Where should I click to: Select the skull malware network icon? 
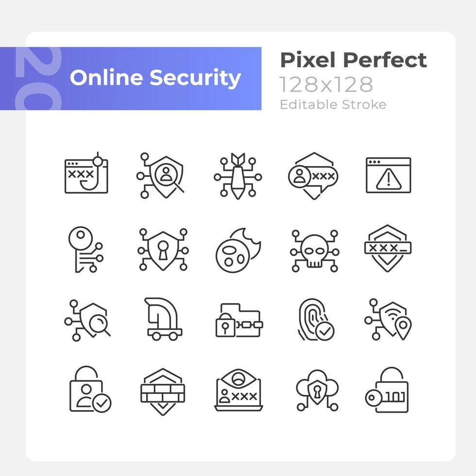click(315, 251)
